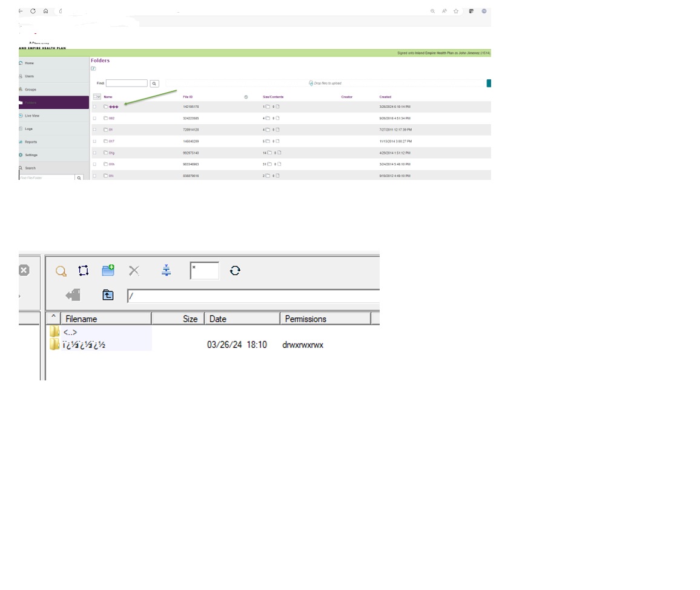This screenshot has width=700, height=590.
Task: Check the box for folder 017
Action: click(94, 141)
